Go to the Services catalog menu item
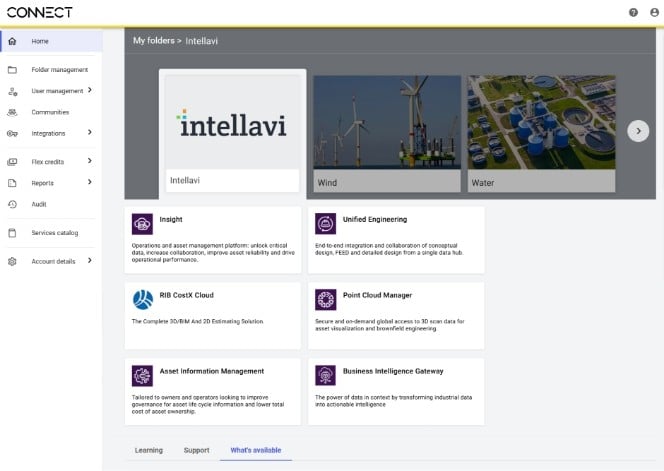The width and height of the screenshot is (664, 471). pos(54,233)
